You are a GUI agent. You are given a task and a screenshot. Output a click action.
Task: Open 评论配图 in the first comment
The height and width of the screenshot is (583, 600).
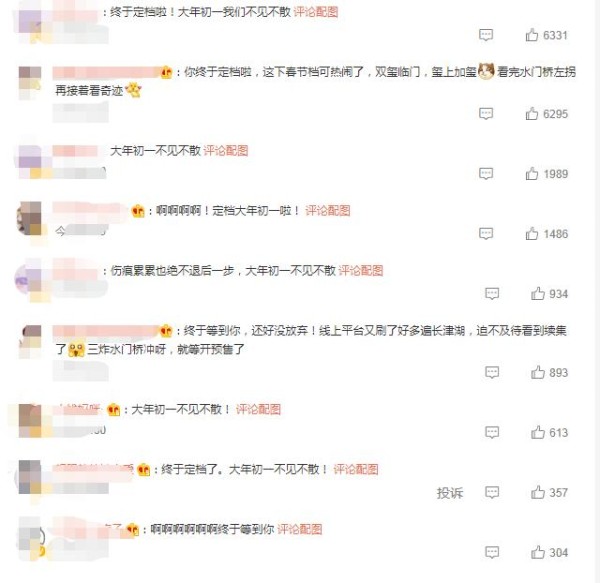click(316, 12)
